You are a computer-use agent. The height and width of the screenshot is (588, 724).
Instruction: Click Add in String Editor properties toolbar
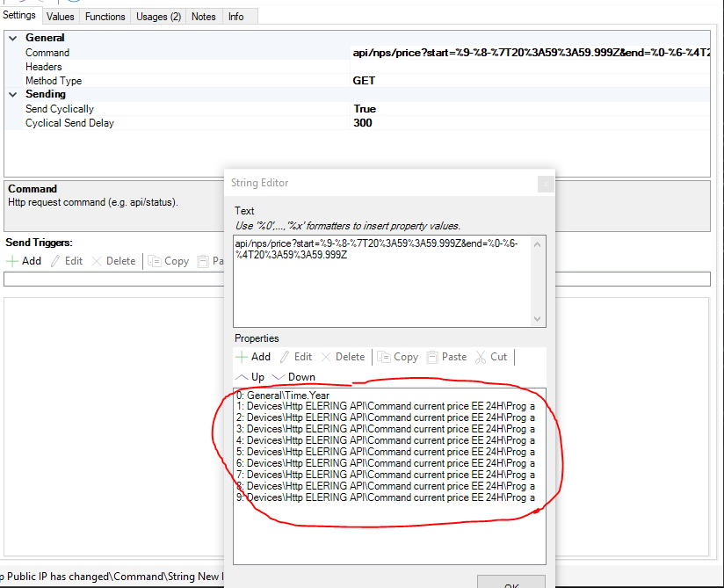point(252,357)
